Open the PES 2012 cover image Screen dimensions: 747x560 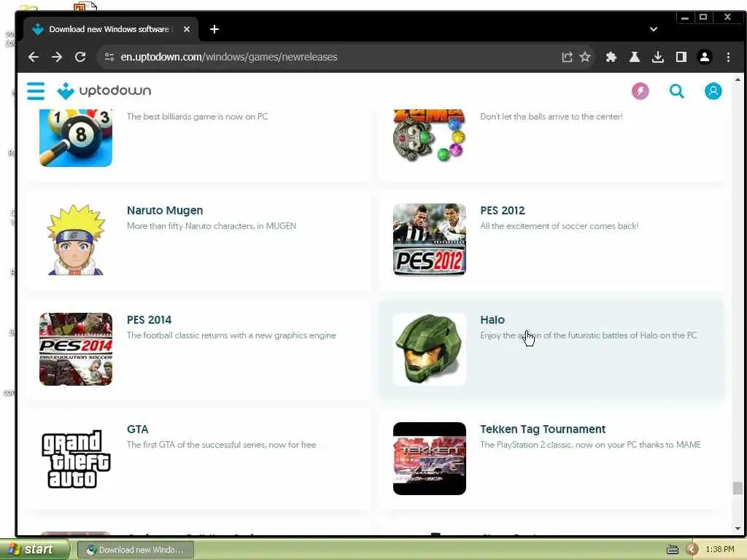[429, 239]
